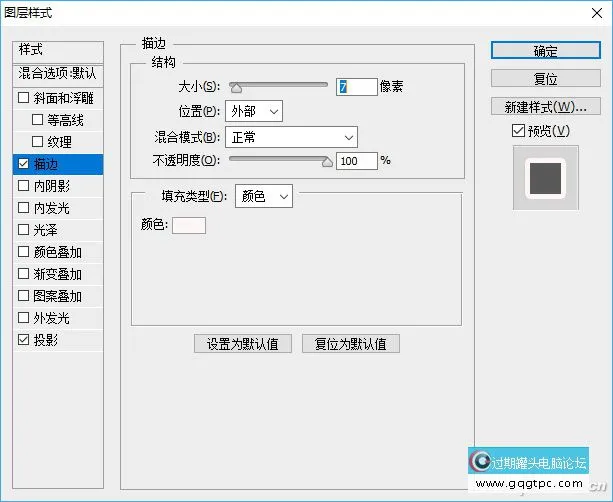Screen dimensions: 613x502
Task: Open the stroke 颜色 color swatch
Action: coord(189,225)
